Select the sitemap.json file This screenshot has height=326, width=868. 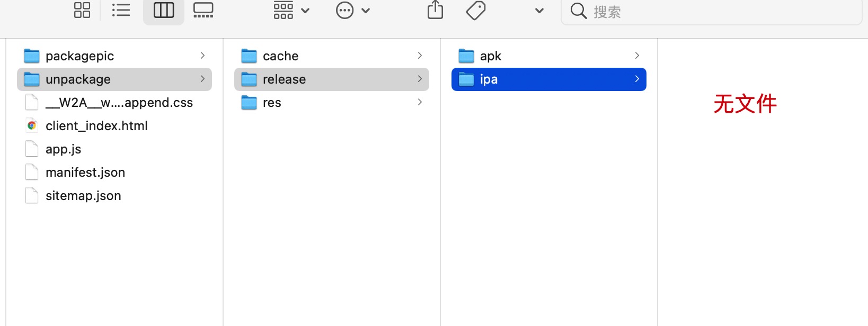point(83,196)
